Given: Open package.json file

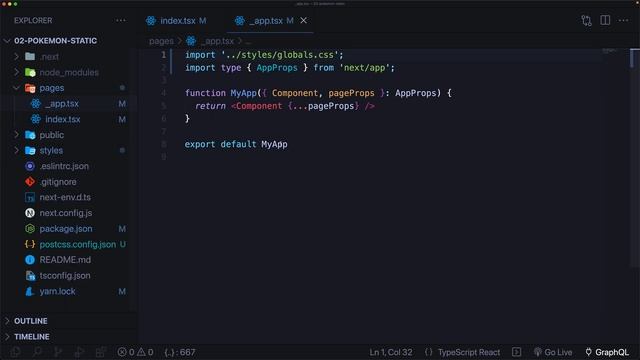Looking at the screenshot, I should pyautogui.click(x=66, y=229).
